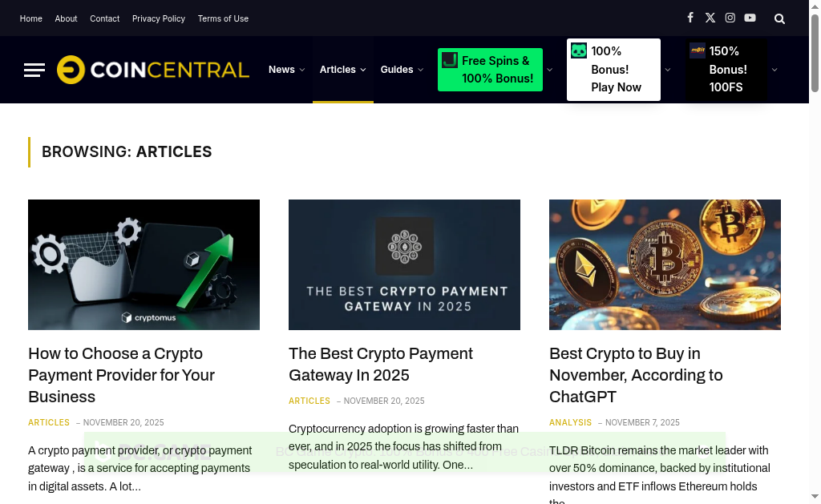Open the hamburger menu icon
The height and width of the screenshot is (504, 821).
34,71
